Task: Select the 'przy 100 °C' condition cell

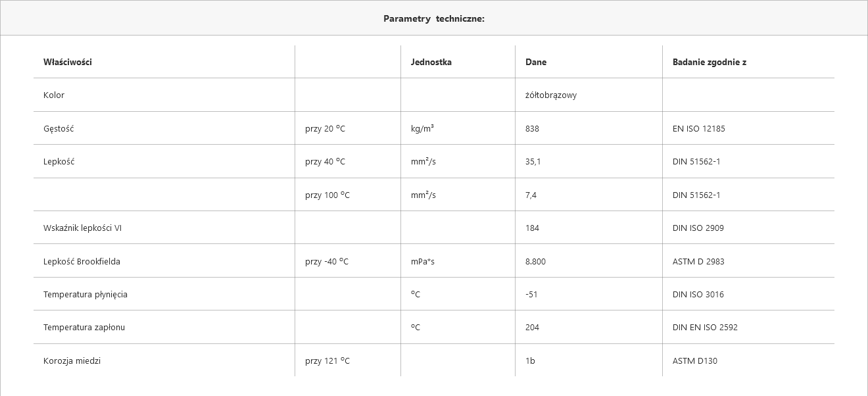Action: (327, 195)
